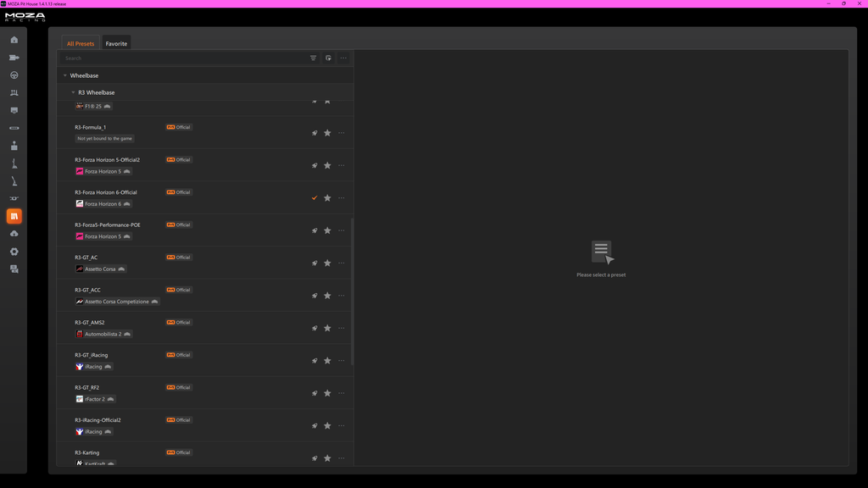Open the gear settings page in sidebar
Image resolution: width=868 pixels, height=488 pixels.
pyautogui.click(x=14, y=252)
